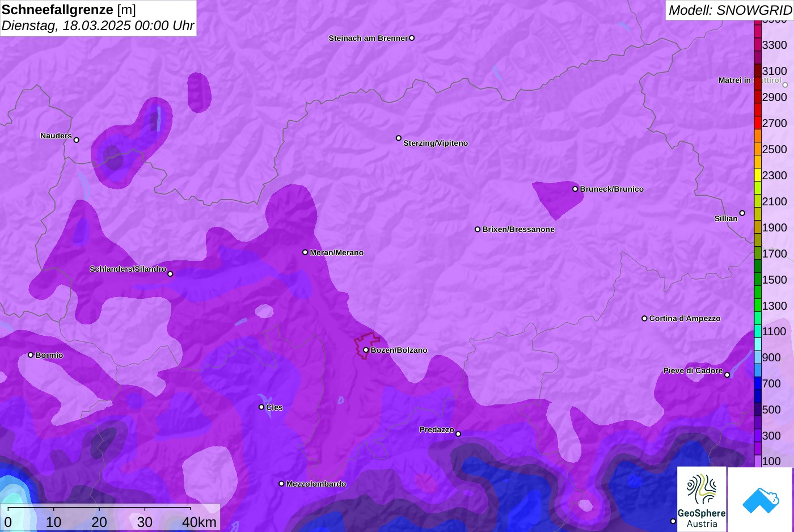This screenshot has height=532, width=794.
Task: Click the olive 1900 legend swatch
Action: (758, 227)
